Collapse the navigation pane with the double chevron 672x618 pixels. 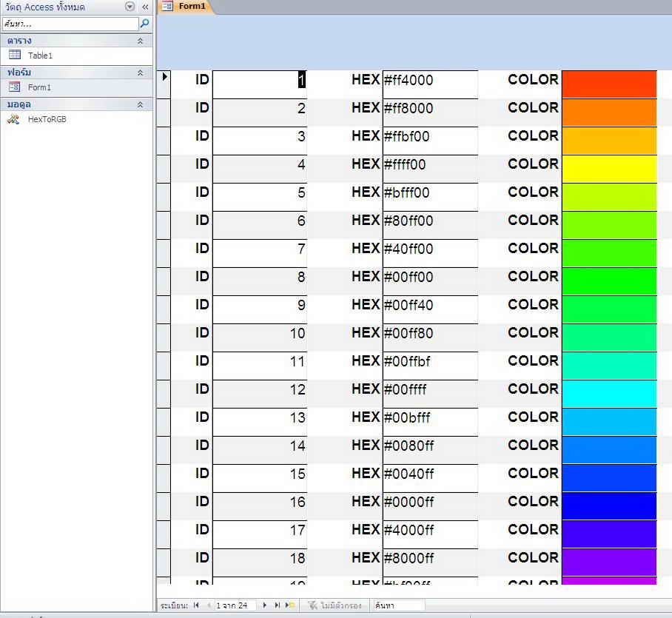click(x=145, y=7)
